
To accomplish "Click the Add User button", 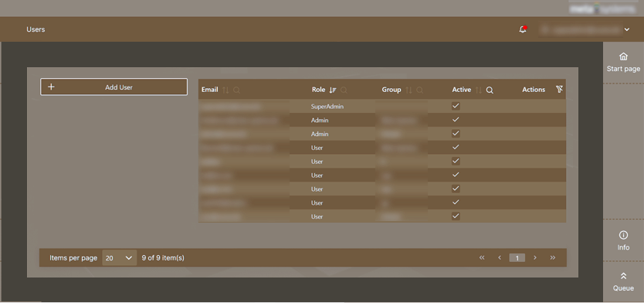I will pos(114,87).
